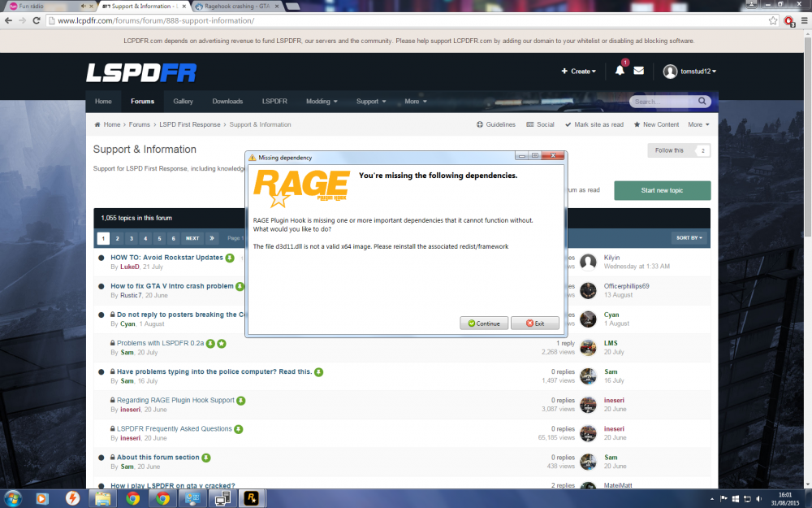Viewport: 812px width, 508px height.
Task: Expand the tomstud12 user menu
Action: click(x=689, y=72)
